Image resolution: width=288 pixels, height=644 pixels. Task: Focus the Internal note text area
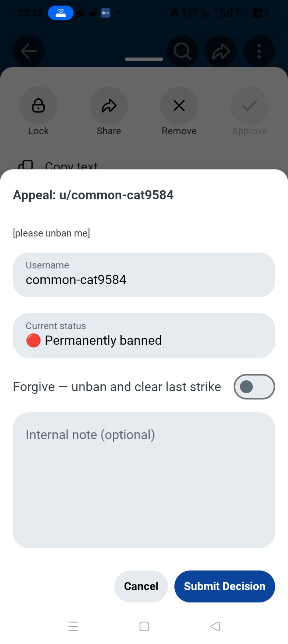tap(144, 480)
